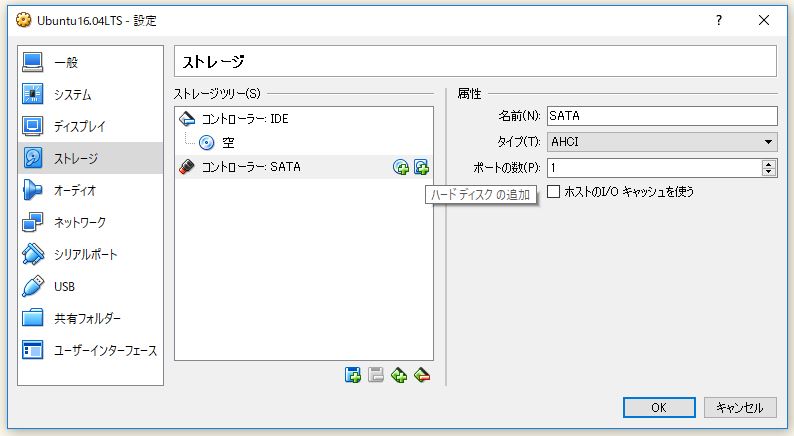
Task: Open the システム settings category
Action: coord(90,94)
